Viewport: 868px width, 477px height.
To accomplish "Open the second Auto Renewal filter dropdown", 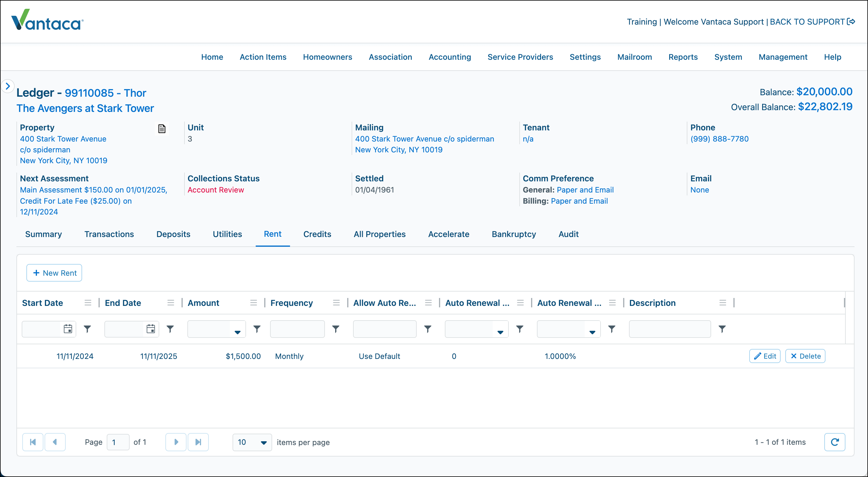I will pyautogui.click(x=592, y=332).
